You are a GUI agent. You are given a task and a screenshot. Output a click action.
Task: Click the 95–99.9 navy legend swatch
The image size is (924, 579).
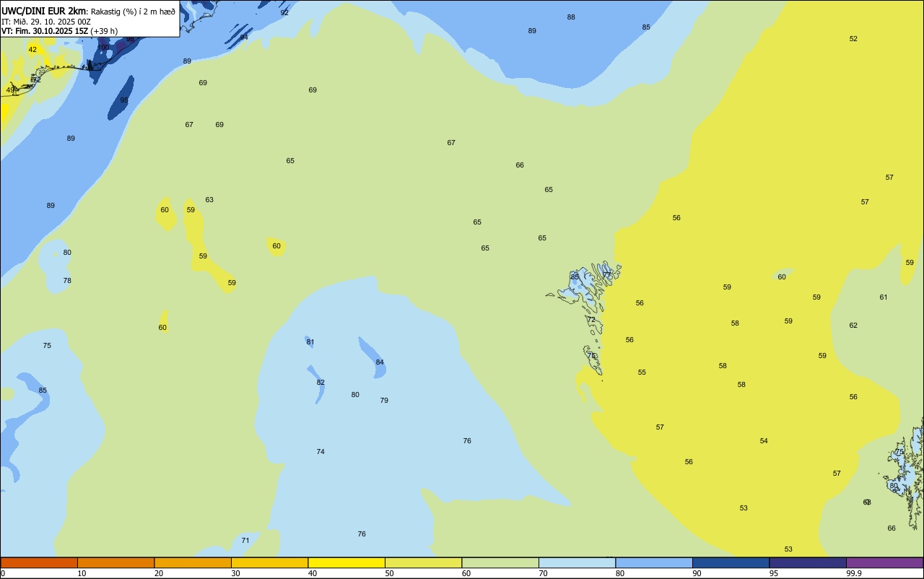[808, 562]
